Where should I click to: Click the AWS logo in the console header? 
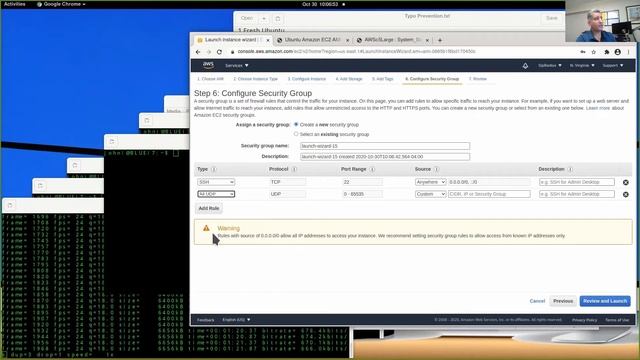pos(208,65)
